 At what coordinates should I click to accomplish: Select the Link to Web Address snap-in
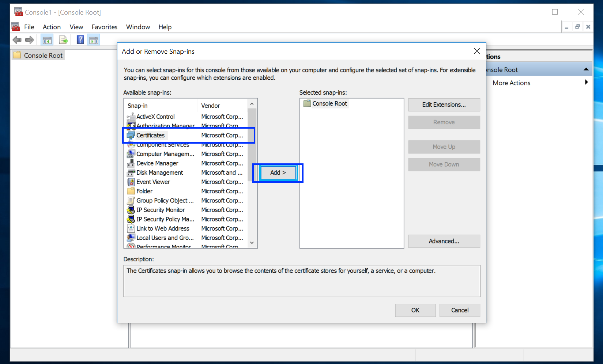tap(162, 228)
